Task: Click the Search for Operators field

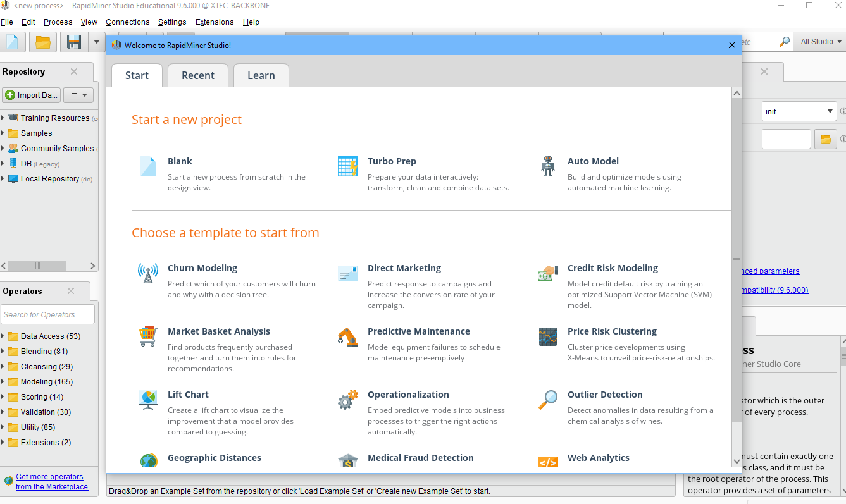Action: point(48,314)
